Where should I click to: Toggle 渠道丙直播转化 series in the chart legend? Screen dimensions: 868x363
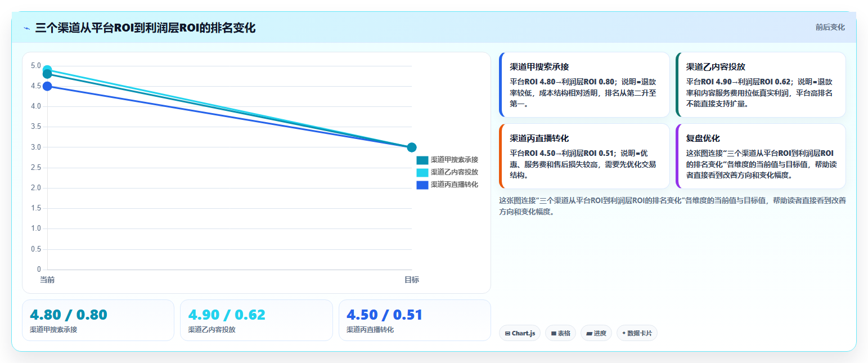(x=447, y=185)
